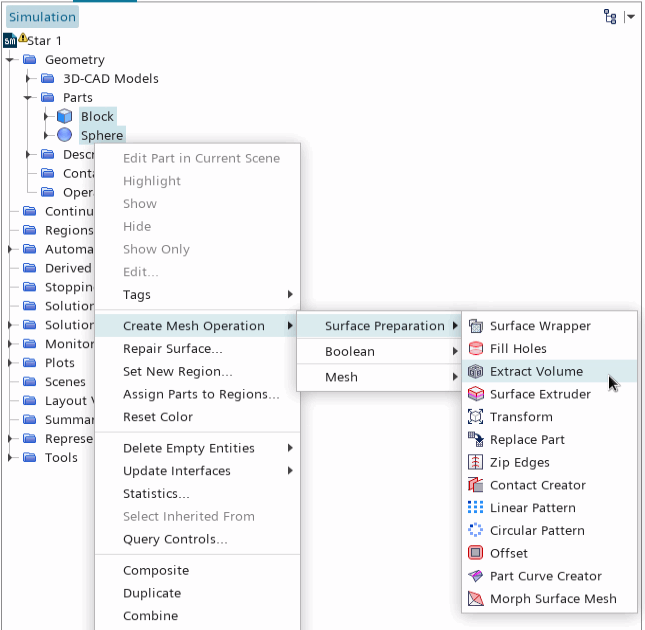The image size is (645, 630).
Task: Click the Fill Holes icon
Action: click(475, 349)
